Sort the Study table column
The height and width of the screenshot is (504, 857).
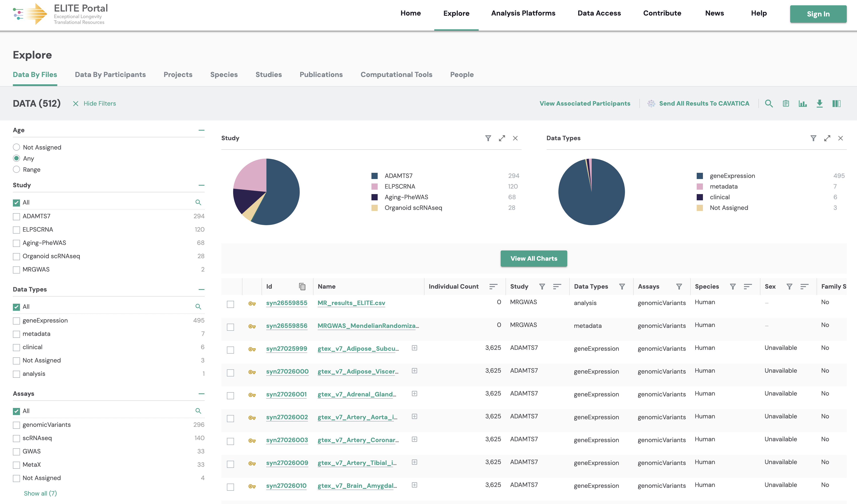[x=557, y=287]
